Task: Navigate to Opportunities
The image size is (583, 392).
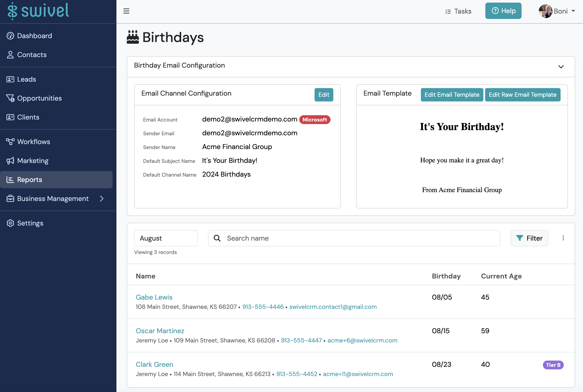Action: (34, 98)
